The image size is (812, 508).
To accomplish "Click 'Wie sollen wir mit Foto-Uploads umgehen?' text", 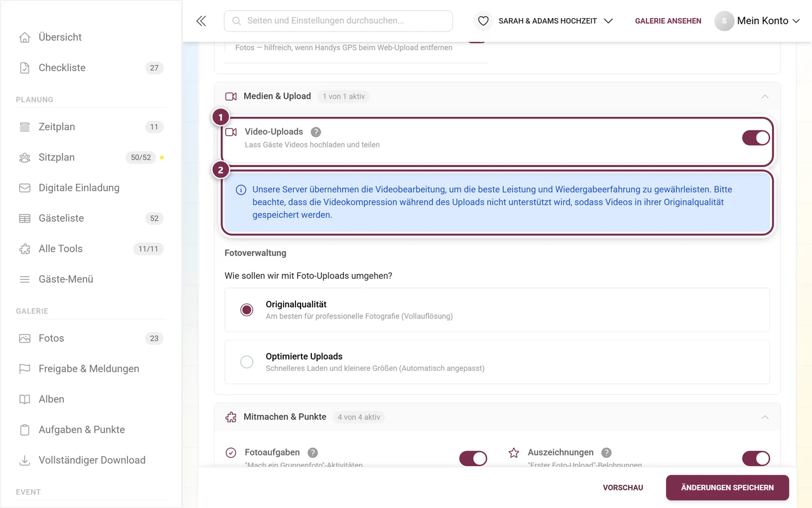I will (308, 276).
